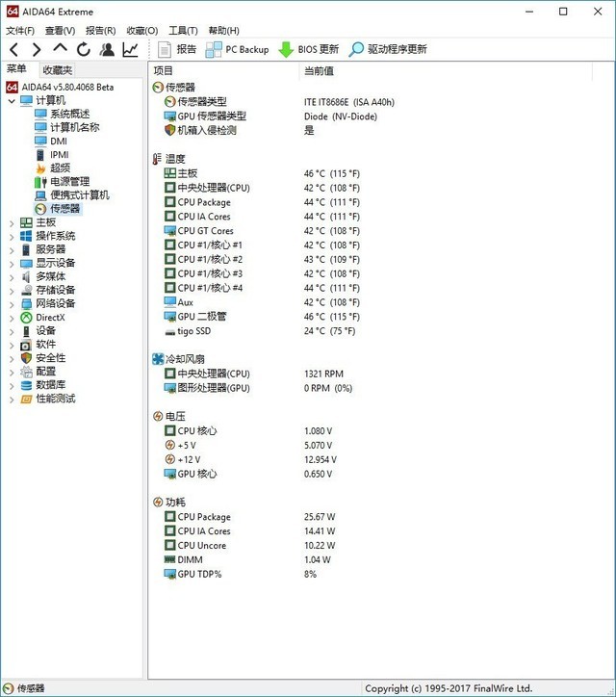This screenshot has height=697, width=616.
Task: Select AIDA64 v5.80.4068 Beta root item
Action: point(60,87)
